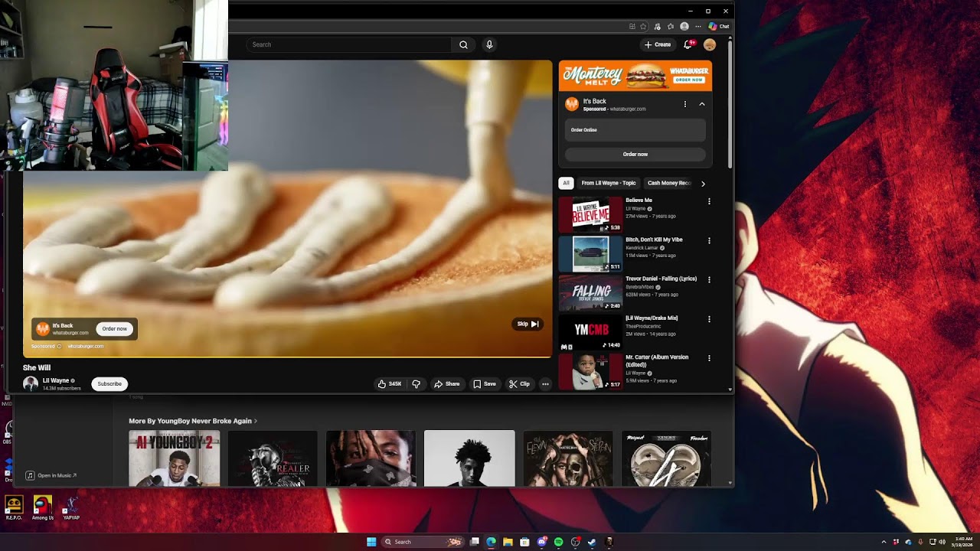Open volume control in system tray
The height and width of the screenshot is (551, 980).
(942, 542)
